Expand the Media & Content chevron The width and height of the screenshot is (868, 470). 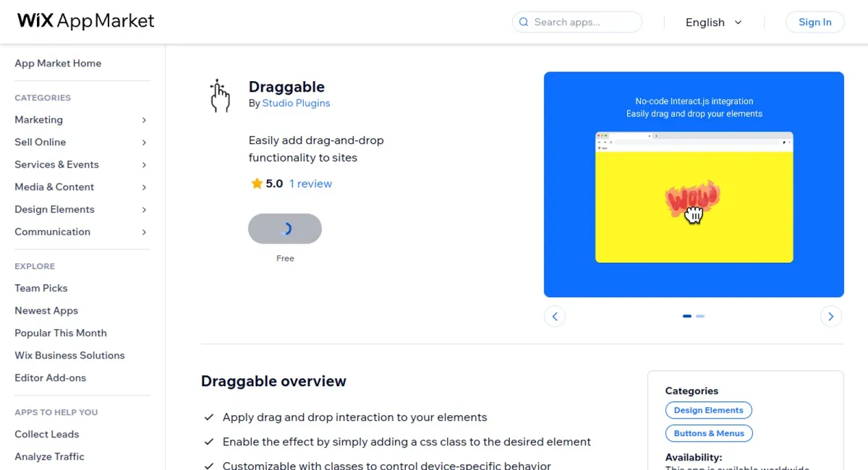[144, 187]
